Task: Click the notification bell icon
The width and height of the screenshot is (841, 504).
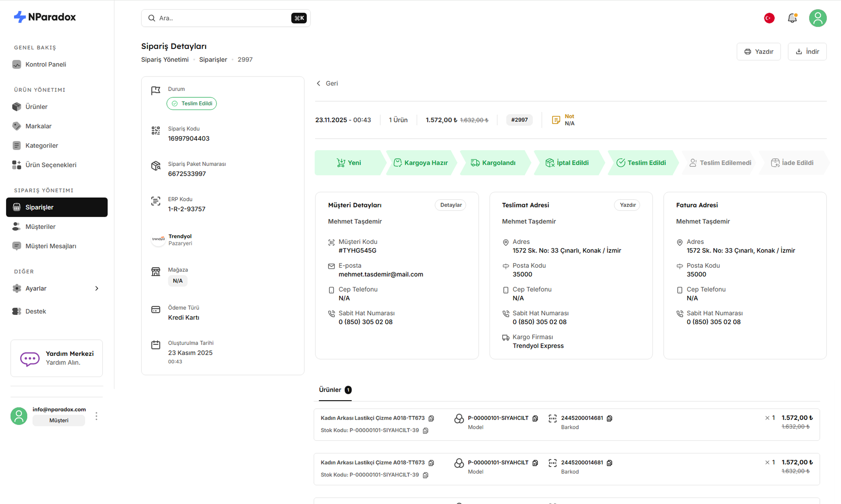Action: (x=792, y=18)
